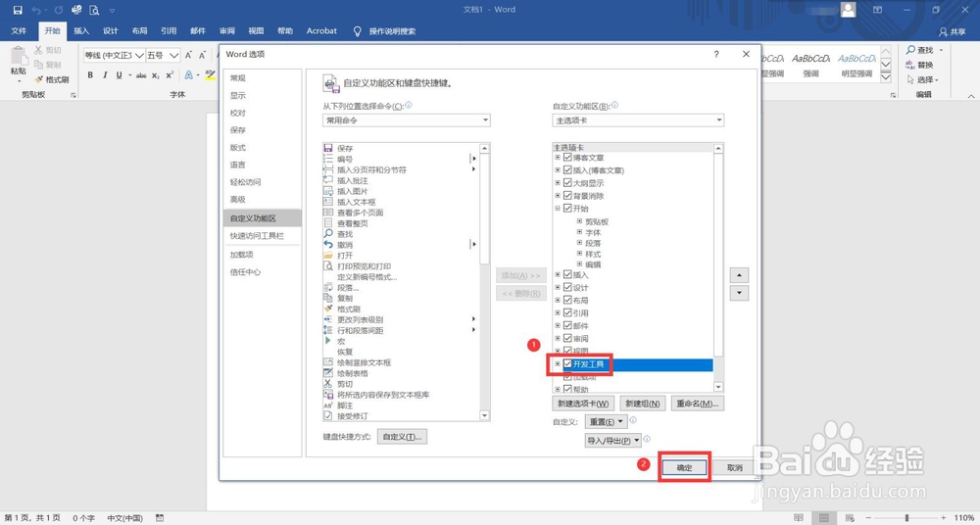Click the increase font size icon

[x=188, y=55]
